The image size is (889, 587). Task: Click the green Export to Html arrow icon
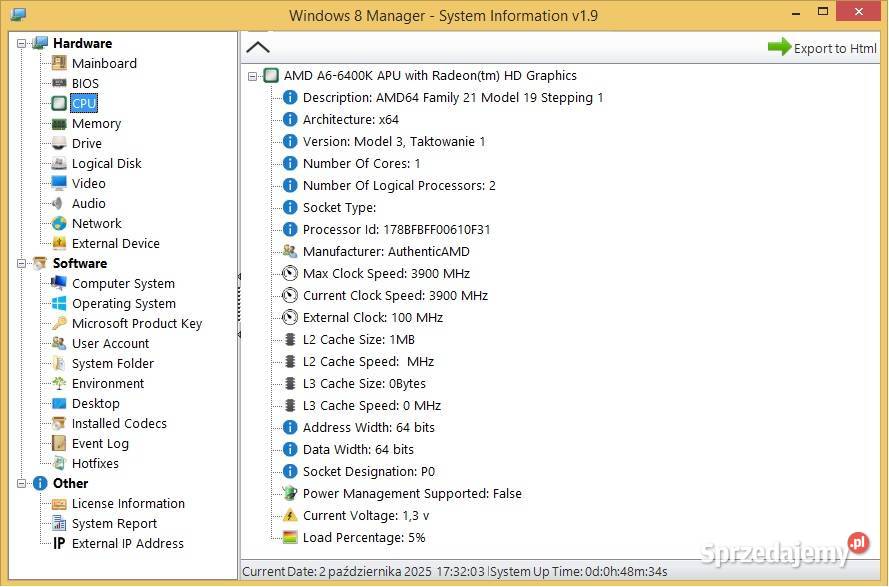coord(779,47)
